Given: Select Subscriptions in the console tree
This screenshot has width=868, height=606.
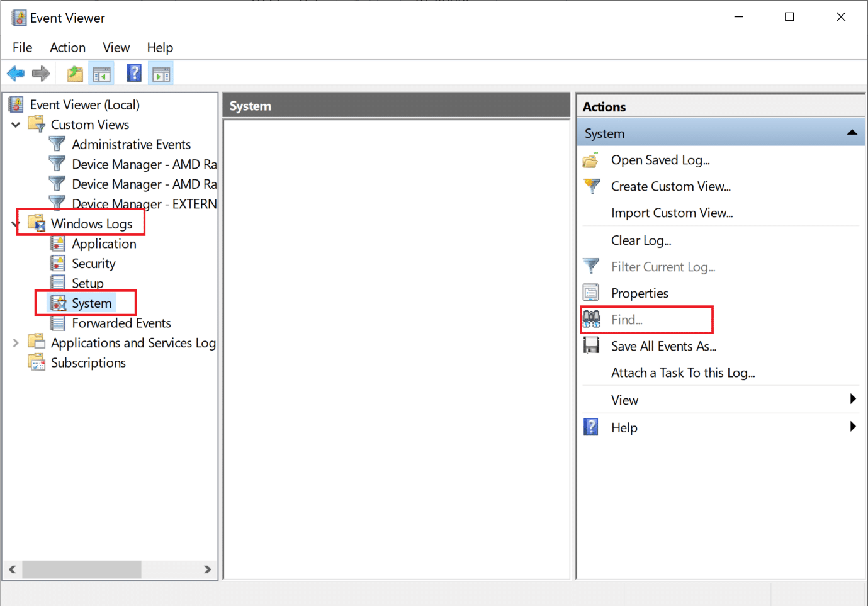Looking at the screenshot, I should pos(88,363).
